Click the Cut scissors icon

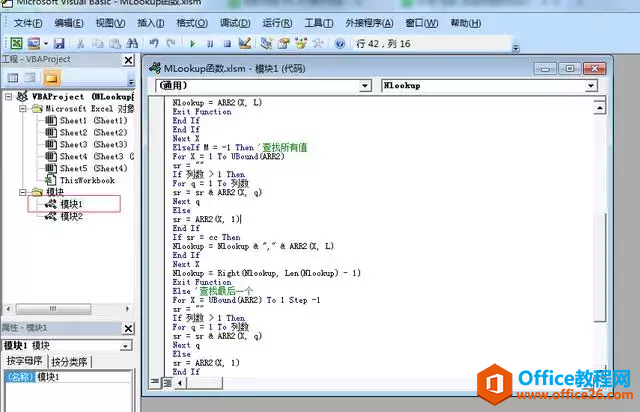pos(80,43)
